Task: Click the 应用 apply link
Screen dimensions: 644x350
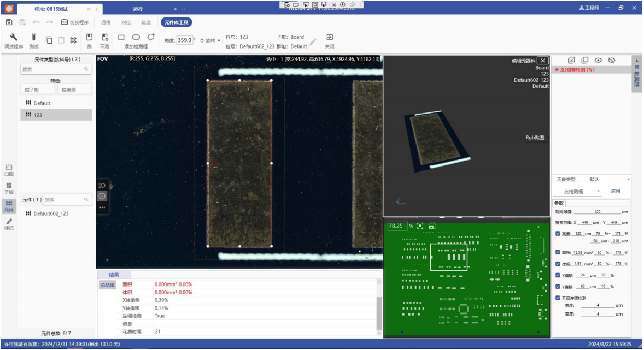Action: coord(615,191)
